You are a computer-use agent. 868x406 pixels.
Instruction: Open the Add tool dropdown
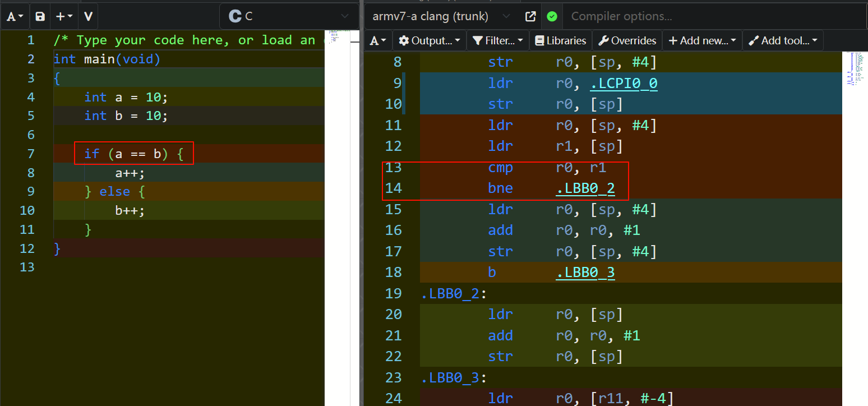point(782,40)
